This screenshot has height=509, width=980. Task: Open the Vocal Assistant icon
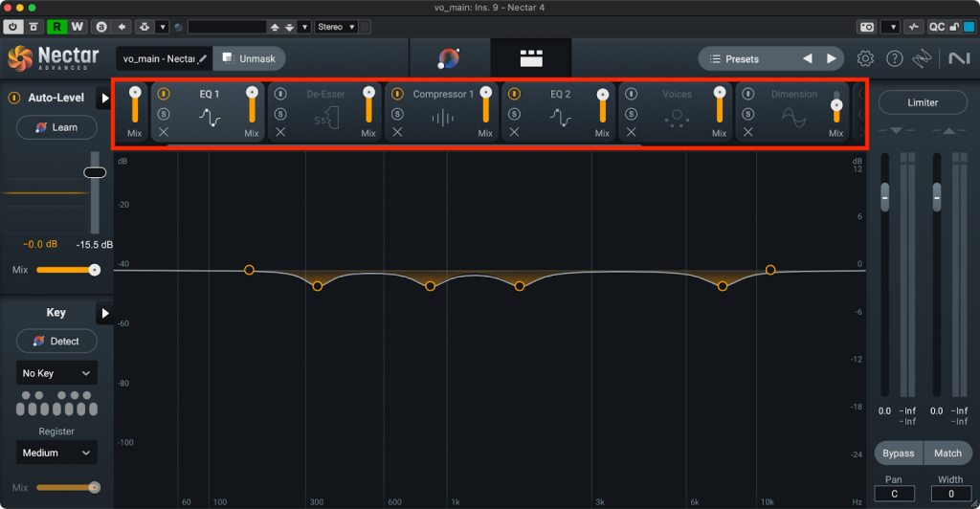(448, 58)
